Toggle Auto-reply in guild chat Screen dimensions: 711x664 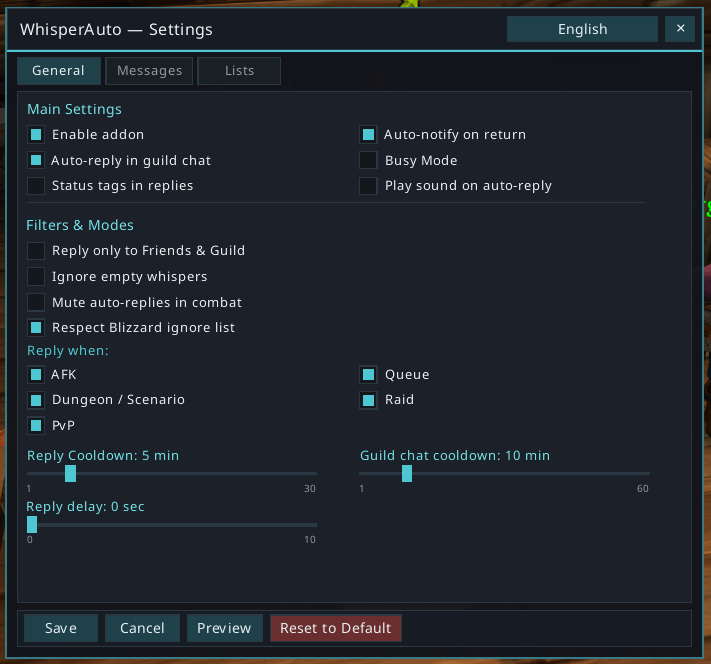(36, 160)
